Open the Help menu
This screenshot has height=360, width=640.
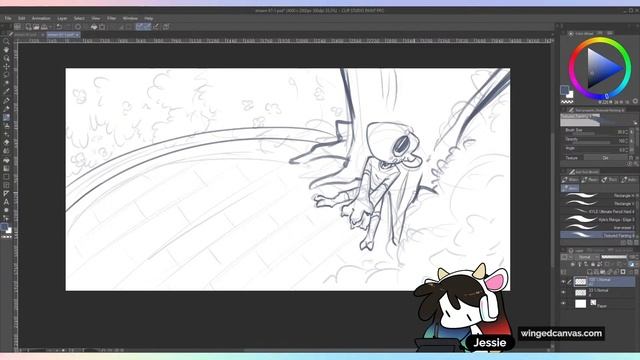[149, 18]
